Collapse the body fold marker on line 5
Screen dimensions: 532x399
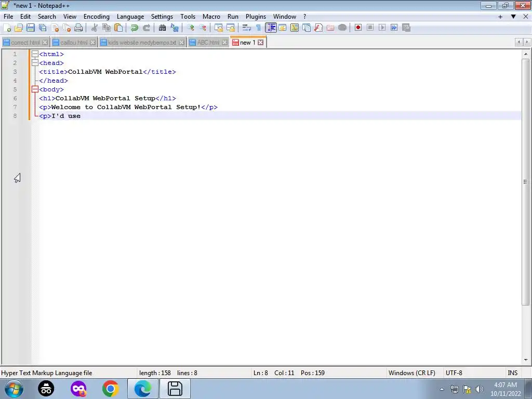(x=35, y=89)
